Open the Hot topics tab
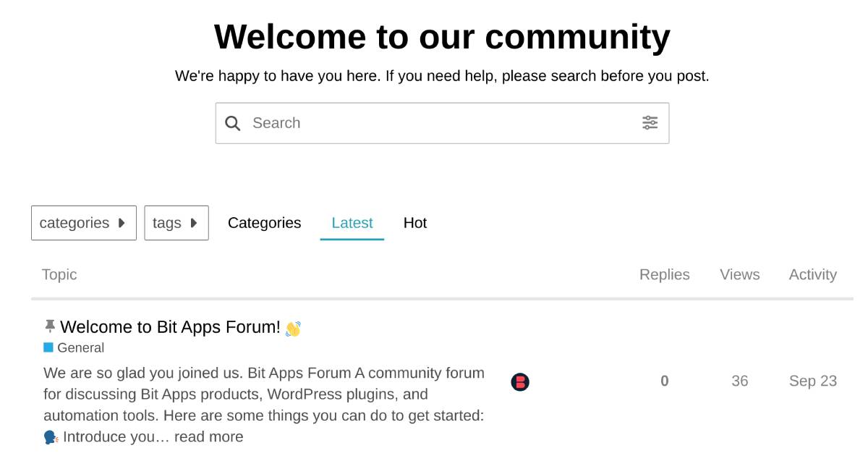Viewport: 868px width, 456px height. pos(415,223)
